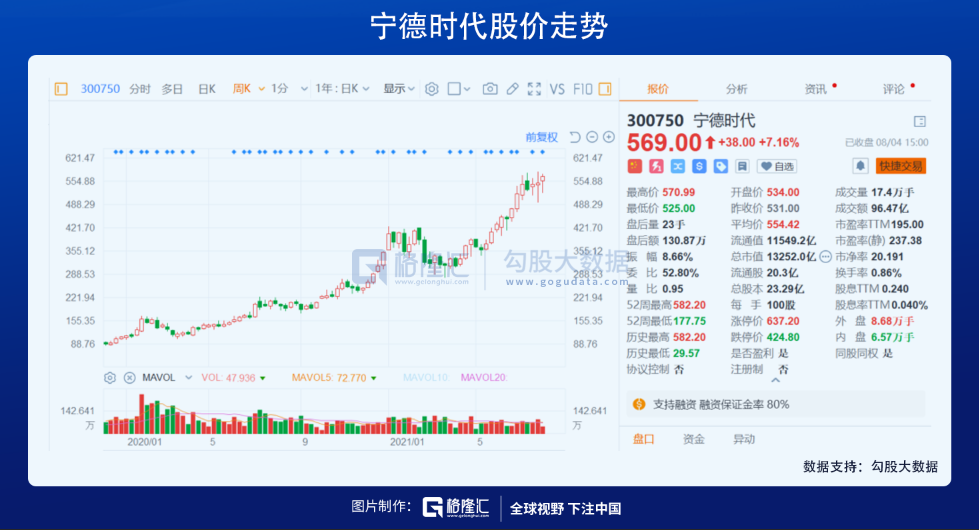Open quote panel layout icon beside stock name
Viewport: 979px width, 530px height.
920,121
